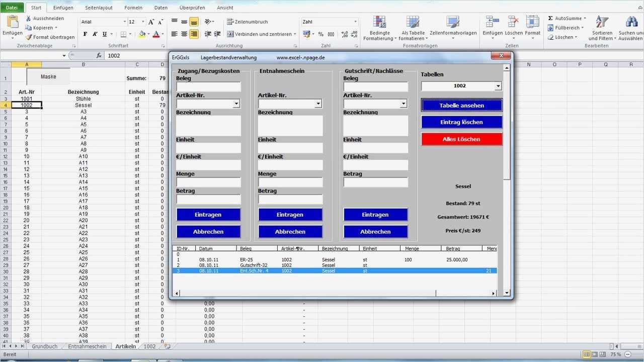
Task: Click the increase decimal places icon
Action: click(344, 34)
